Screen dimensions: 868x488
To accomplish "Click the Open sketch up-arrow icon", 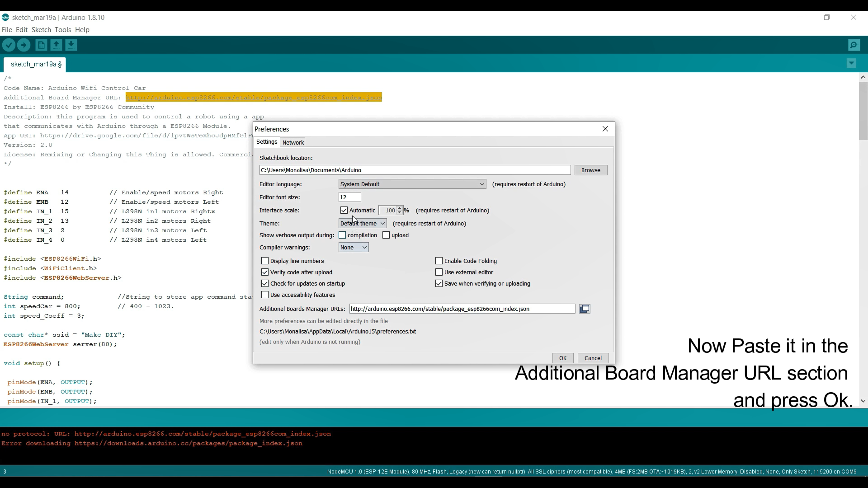I will coord(56,45).
